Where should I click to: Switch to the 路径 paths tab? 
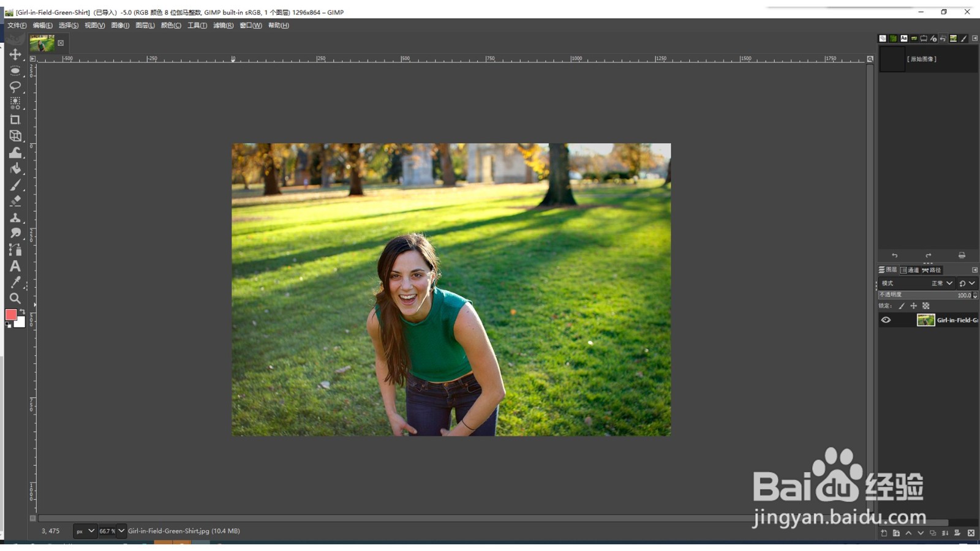932,270
